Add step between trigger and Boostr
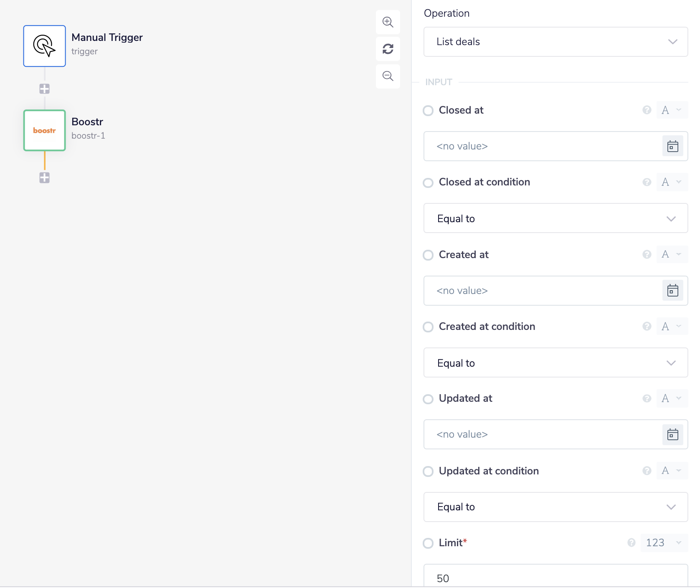This screenshot has width=700, height=588. pos(44,89)
